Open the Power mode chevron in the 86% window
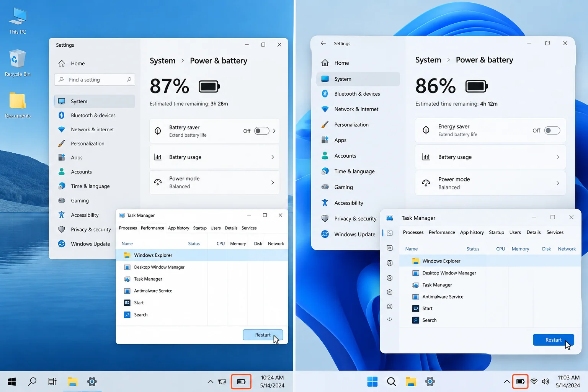 [558, 183]
